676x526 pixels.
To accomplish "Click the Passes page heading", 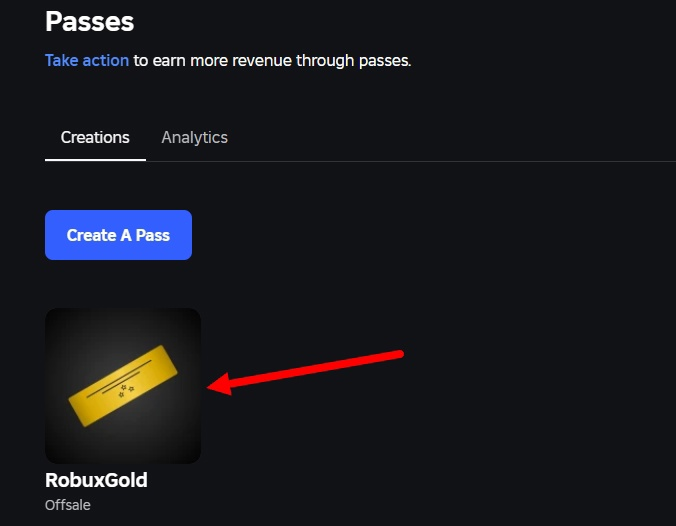I will [90, 20].
